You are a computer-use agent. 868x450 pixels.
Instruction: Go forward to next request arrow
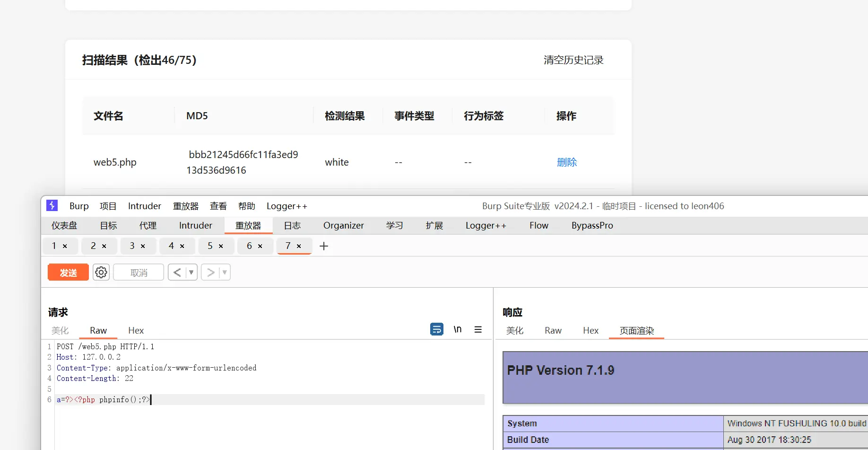211,273
